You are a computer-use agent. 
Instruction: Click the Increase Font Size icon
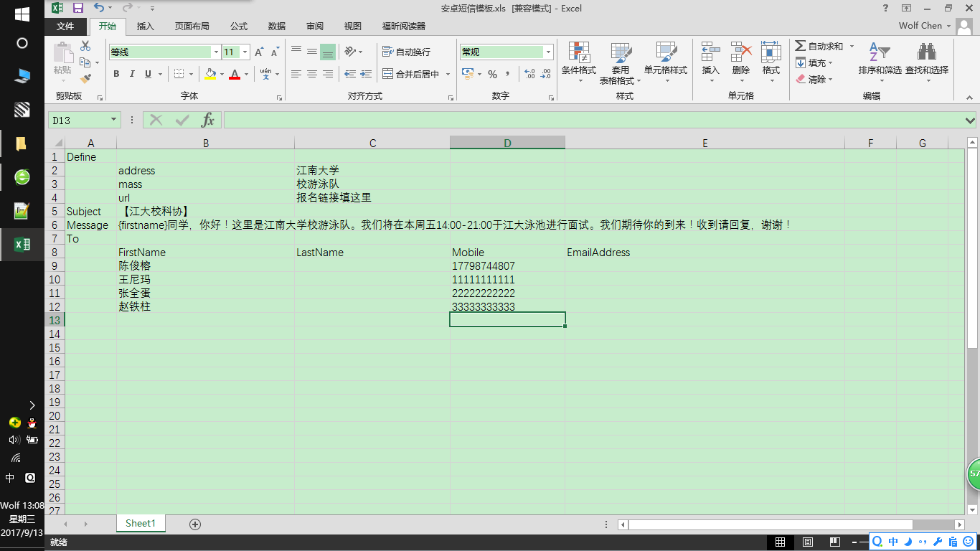pos(259,52)
